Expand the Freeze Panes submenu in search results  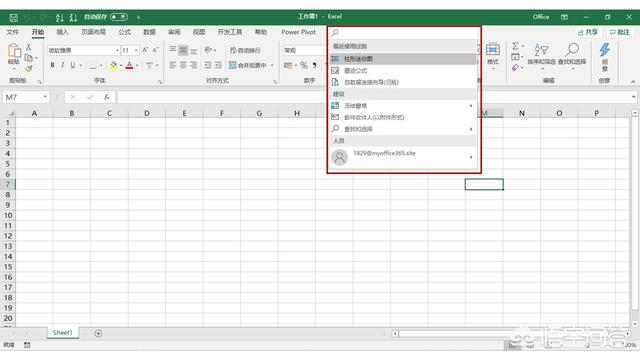point(471,106)
